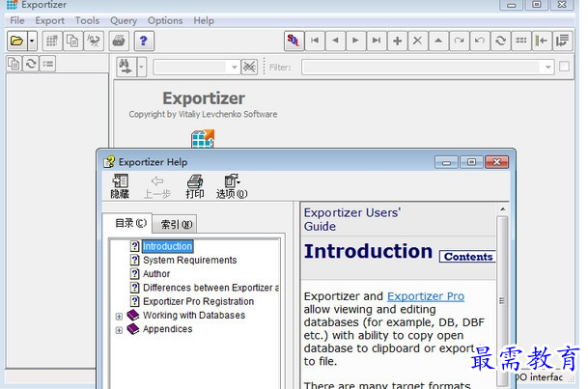Open the Export menu

click(x=49, y=20)
